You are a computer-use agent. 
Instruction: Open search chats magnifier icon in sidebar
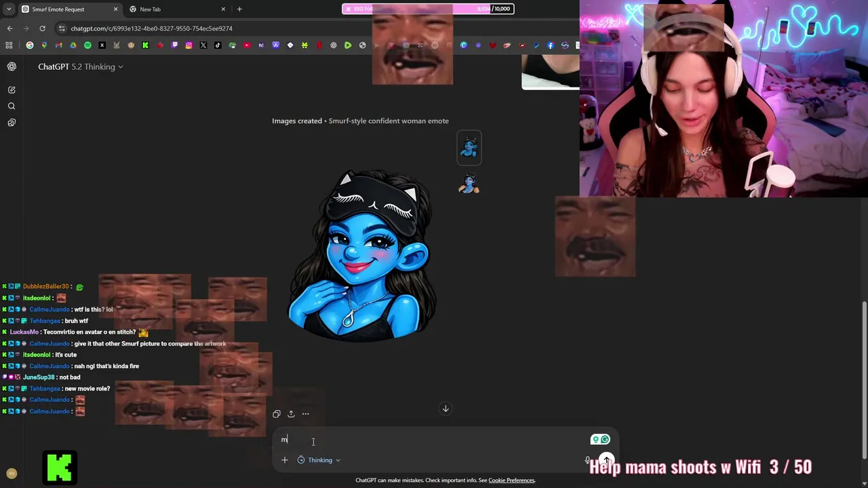pos(12,106)
